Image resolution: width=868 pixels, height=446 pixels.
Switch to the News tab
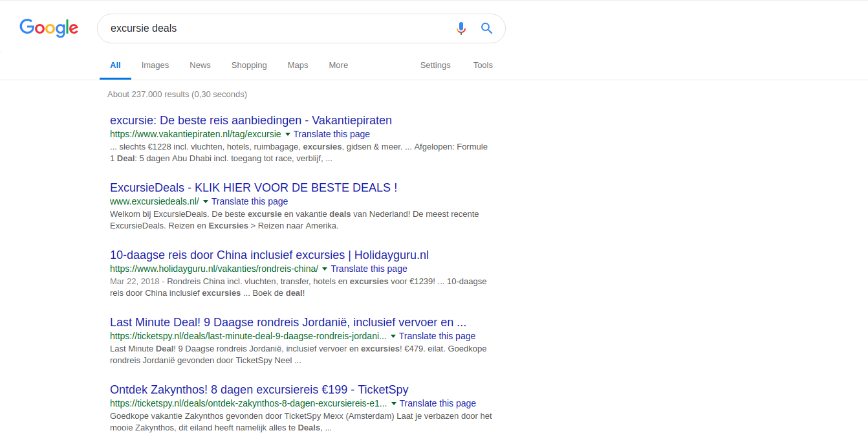200,65
